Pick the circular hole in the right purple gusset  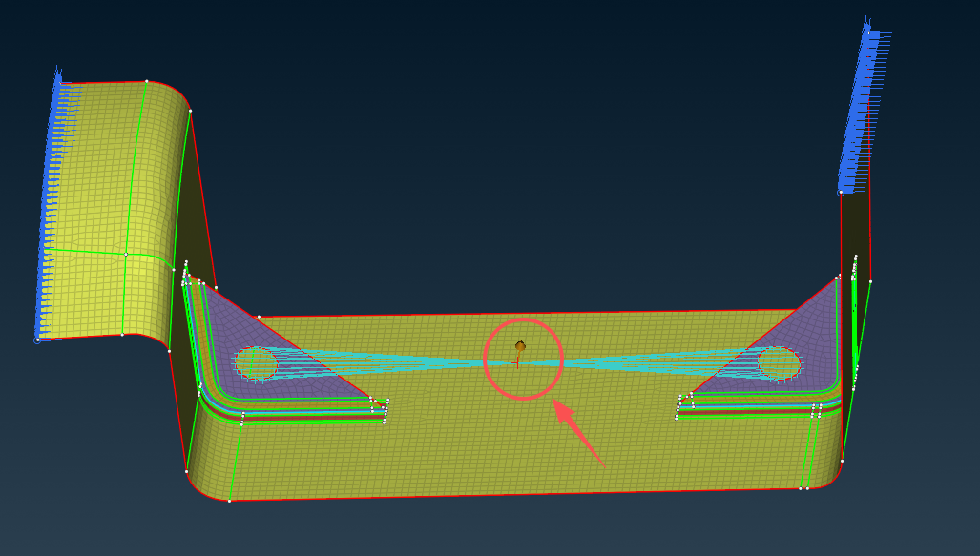point(779,363)
